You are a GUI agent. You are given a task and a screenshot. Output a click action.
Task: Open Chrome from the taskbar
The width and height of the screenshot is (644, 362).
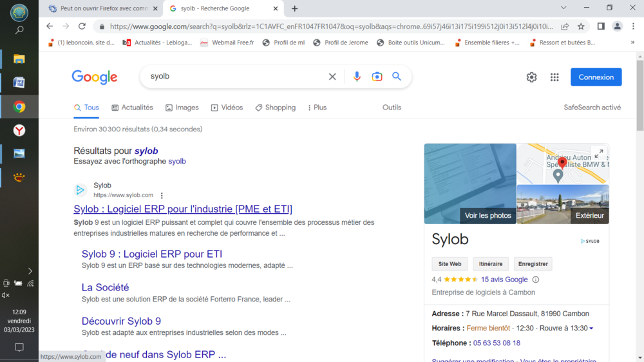click(19, 107)
